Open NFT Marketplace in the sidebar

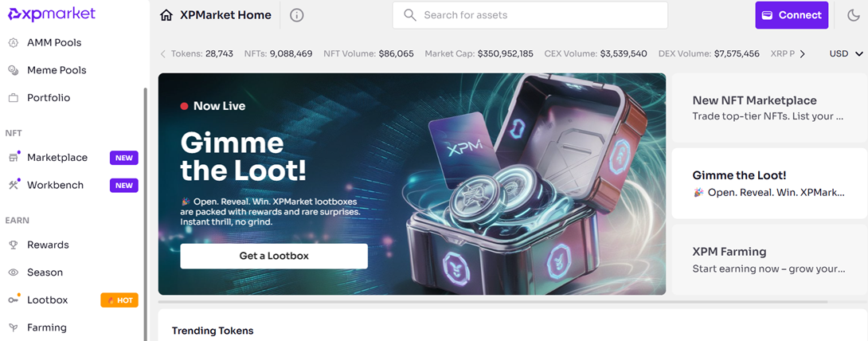[x=72, y=158]
